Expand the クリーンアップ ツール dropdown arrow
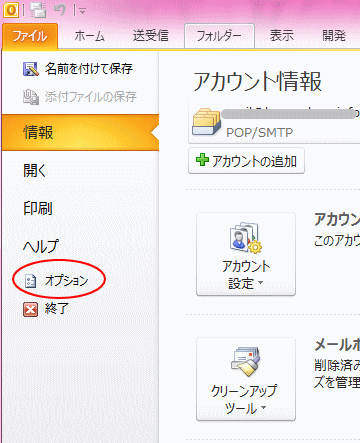The width and height of the screenshot is (360, 443). point(264,407)
